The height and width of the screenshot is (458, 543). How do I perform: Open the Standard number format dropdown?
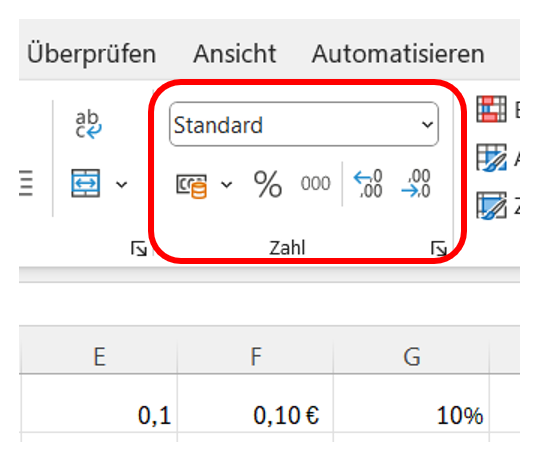coord(304,124)
